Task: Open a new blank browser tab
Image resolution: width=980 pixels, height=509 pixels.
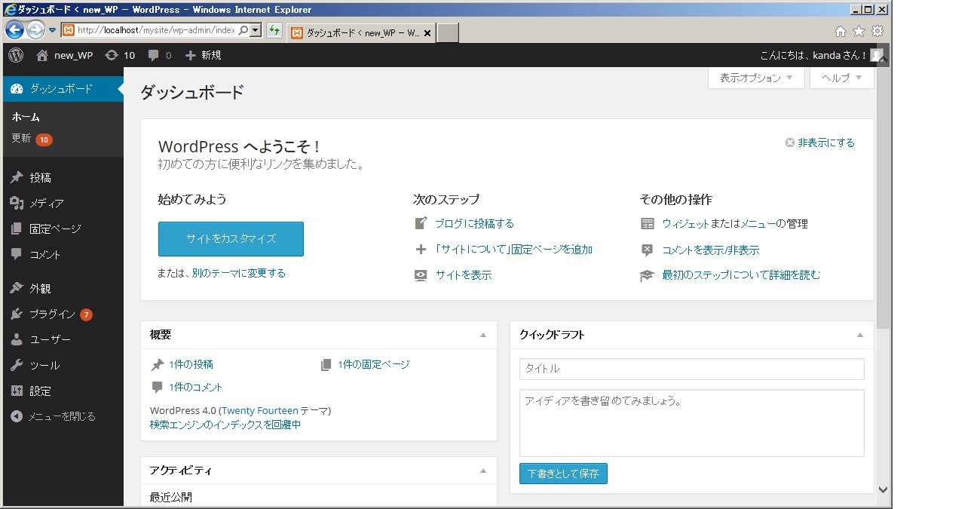Action: point(448,33)
